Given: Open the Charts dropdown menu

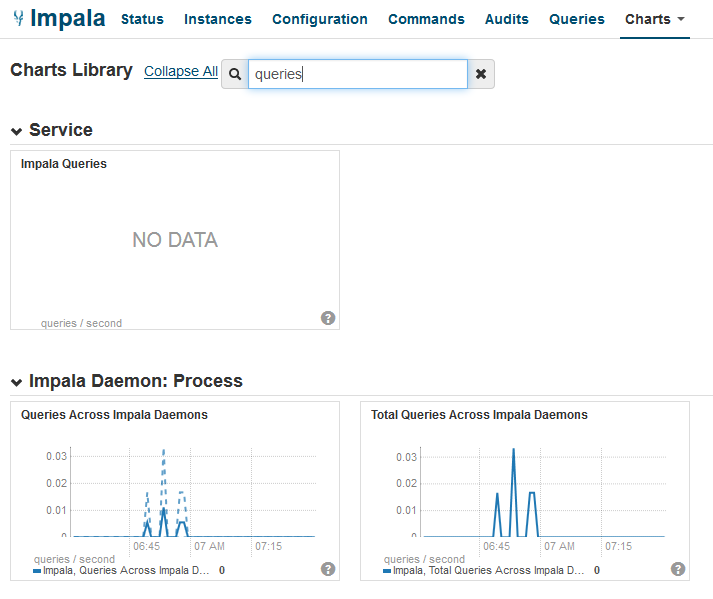Looking at the screenshot, I should coord(655,19).
